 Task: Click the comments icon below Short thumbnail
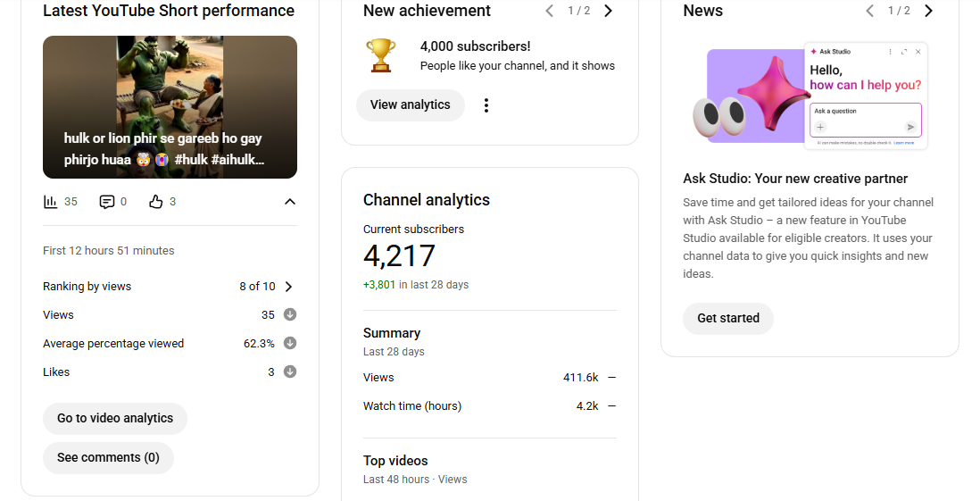[107, 202]
